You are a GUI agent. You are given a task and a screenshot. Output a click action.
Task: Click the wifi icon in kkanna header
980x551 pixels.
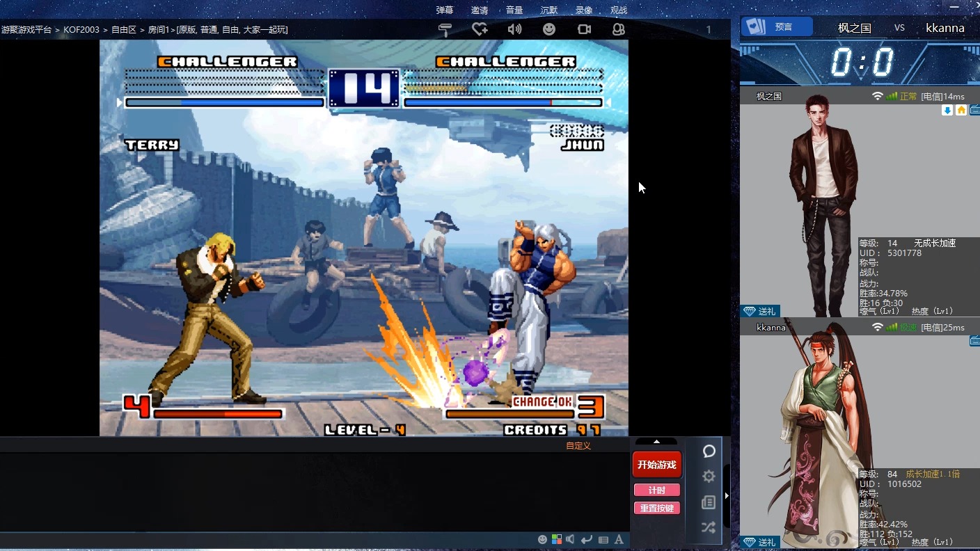tap(877, 327)
